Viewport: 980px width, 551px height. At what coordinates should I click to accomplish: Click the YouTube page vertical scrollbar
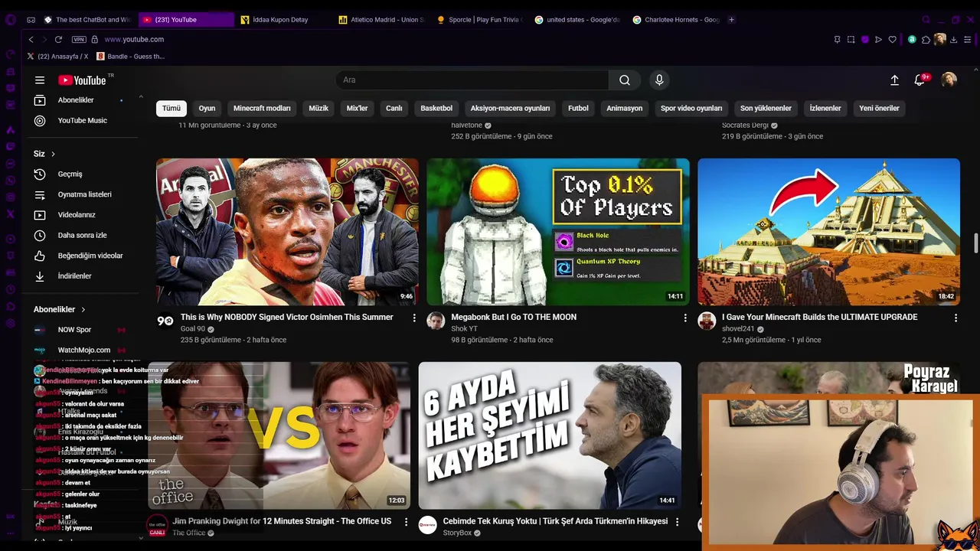(x=975, y=243)
